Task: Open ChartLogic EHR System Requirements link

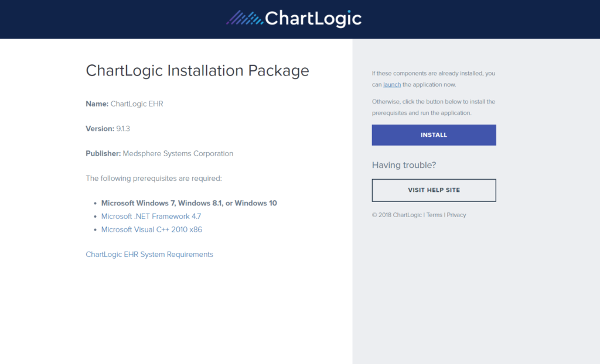Action: tap(149, 255)
